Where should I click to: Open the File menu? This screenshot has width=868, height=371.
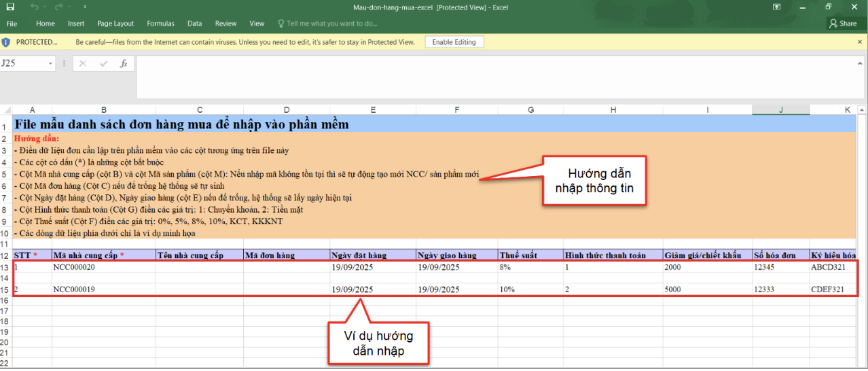pos(12,23)
